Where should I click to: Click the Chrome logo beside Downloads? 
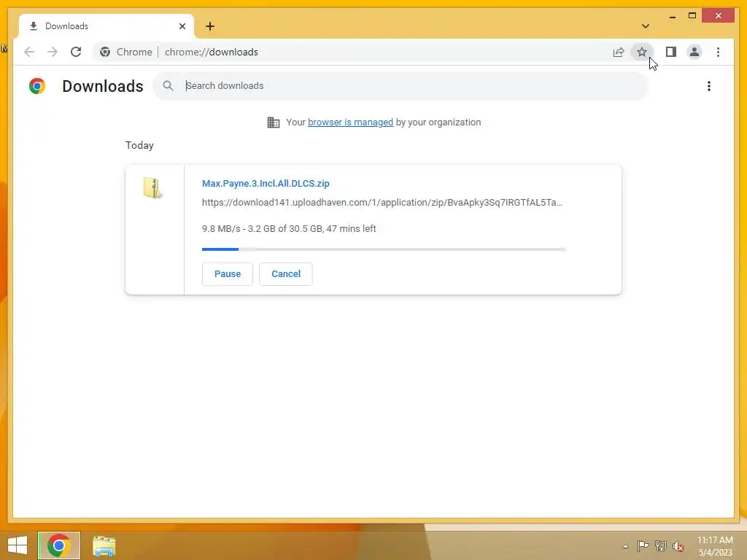pos(37,86)
